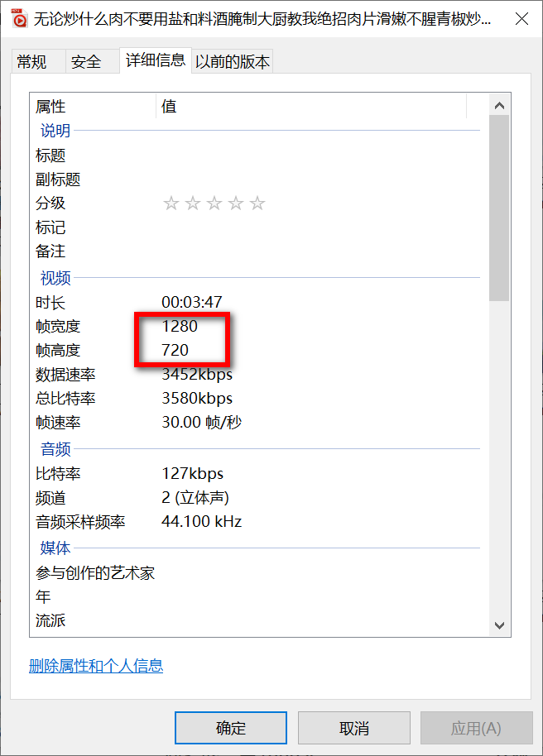Click the 时长 value 00:03:47

pos(191,302)
